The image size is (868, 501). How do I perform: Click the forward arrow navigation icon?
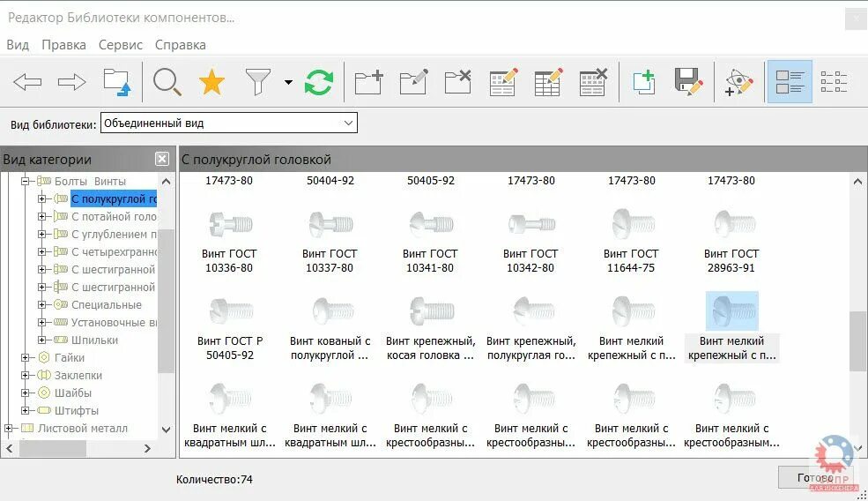[x=72, y=82]
